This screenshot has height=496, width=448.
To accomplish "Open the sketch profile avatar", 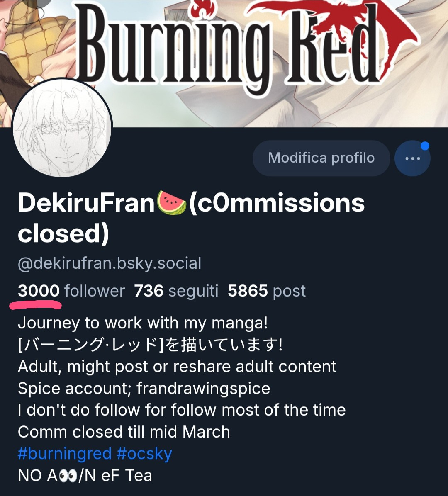I will coord(62,128).
